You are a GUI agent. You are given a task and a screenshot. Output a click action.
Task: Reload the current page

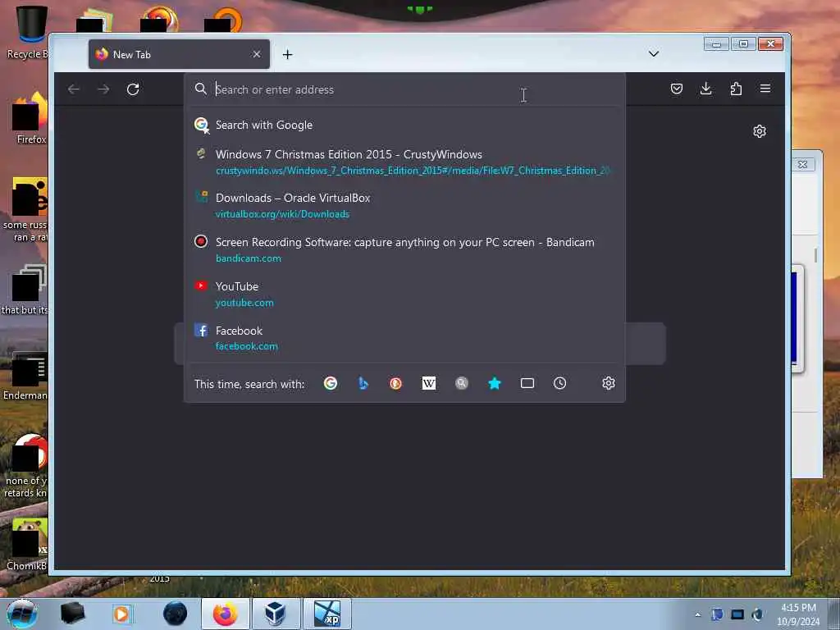point(133,89)
